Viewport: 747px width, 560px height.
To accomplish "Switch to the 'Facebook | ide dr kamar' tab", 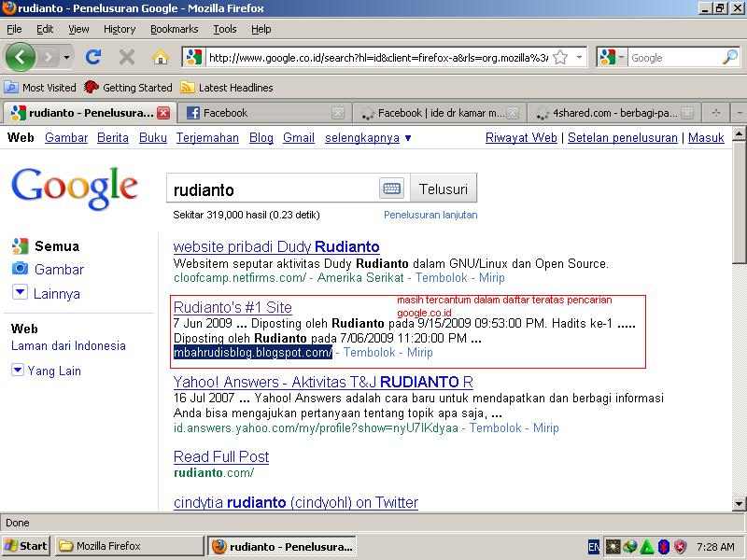I will pyautogui.click(x=439, y=113).
